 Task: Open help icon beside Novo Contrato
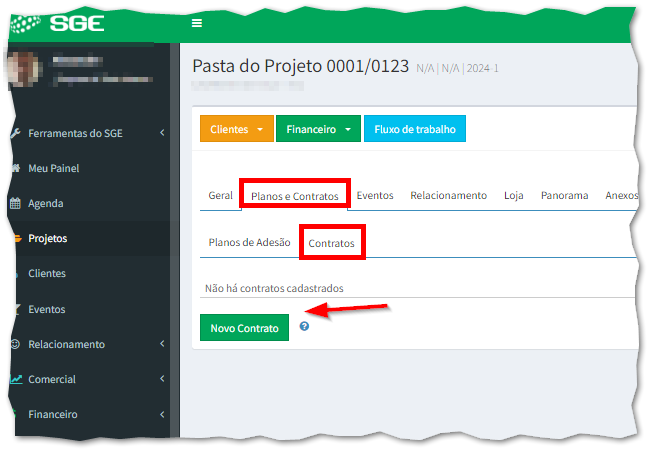(x=304, y=326)
